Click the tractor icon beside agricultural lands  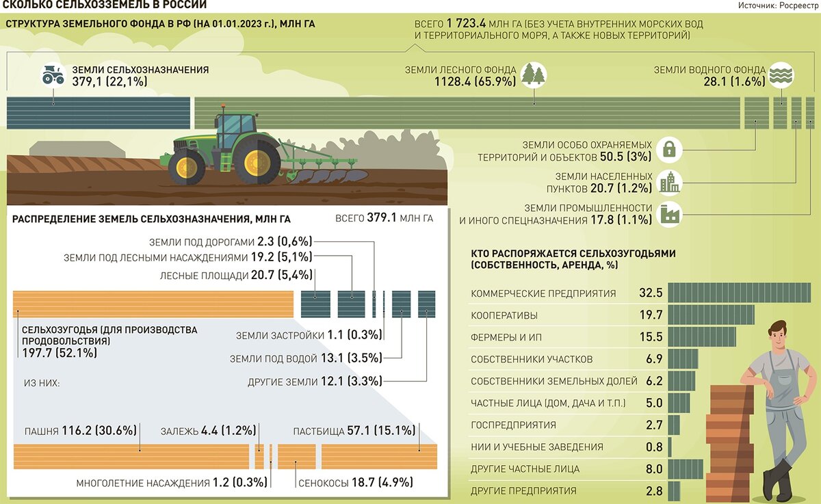tap(53, 74)
